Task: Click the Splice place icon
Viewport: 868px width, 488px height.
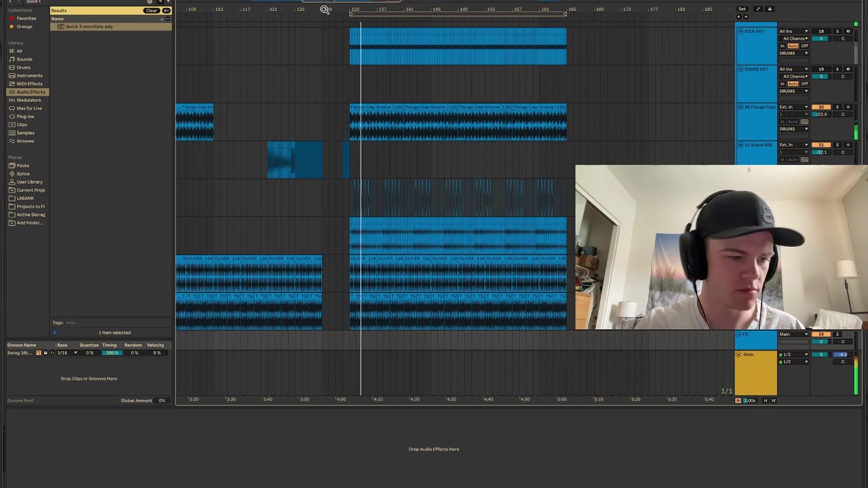Action: (x=12, y=174)
